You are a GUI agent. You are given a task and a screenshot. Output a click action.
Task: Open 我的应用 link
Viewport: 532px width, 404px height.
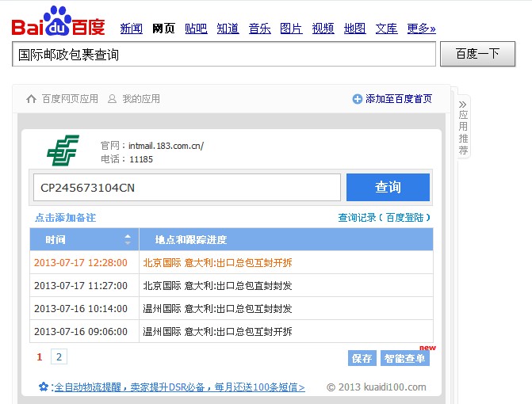(141, 99)
